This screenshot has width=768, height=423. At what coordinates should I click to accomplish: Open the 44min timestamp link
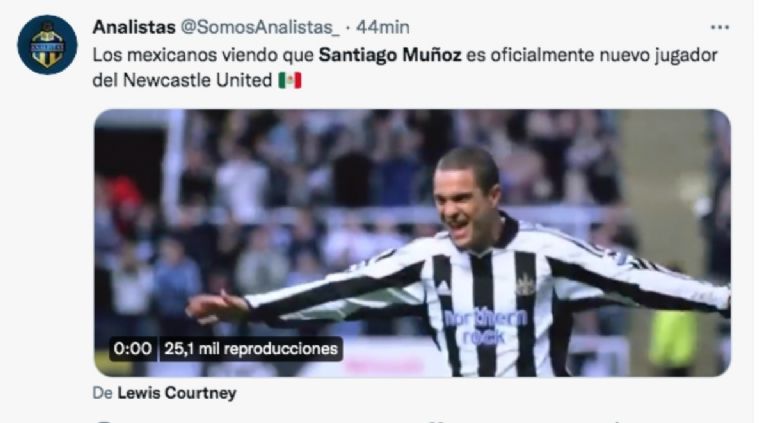[383, 27]
